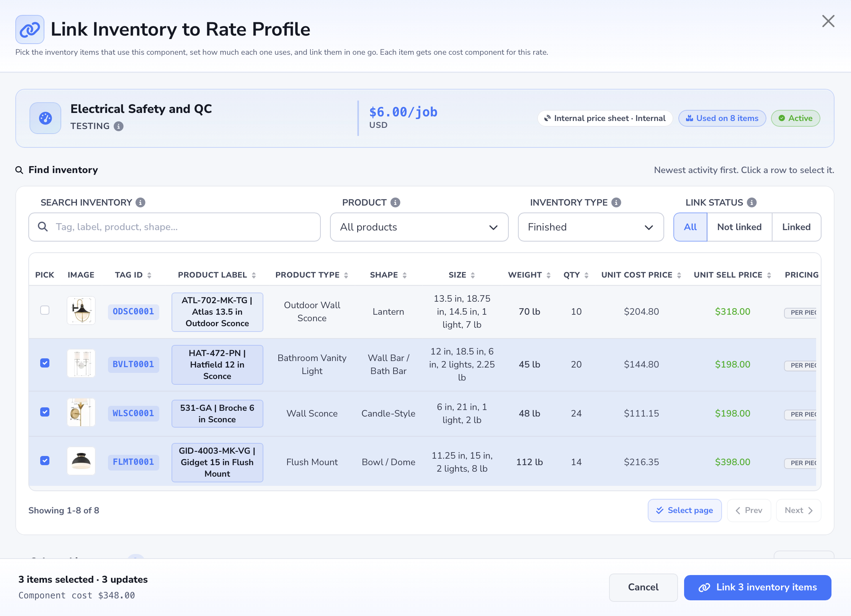Click the Internal price sheet badge
This screenshot has height=616, width=851.
click(605, 118)
